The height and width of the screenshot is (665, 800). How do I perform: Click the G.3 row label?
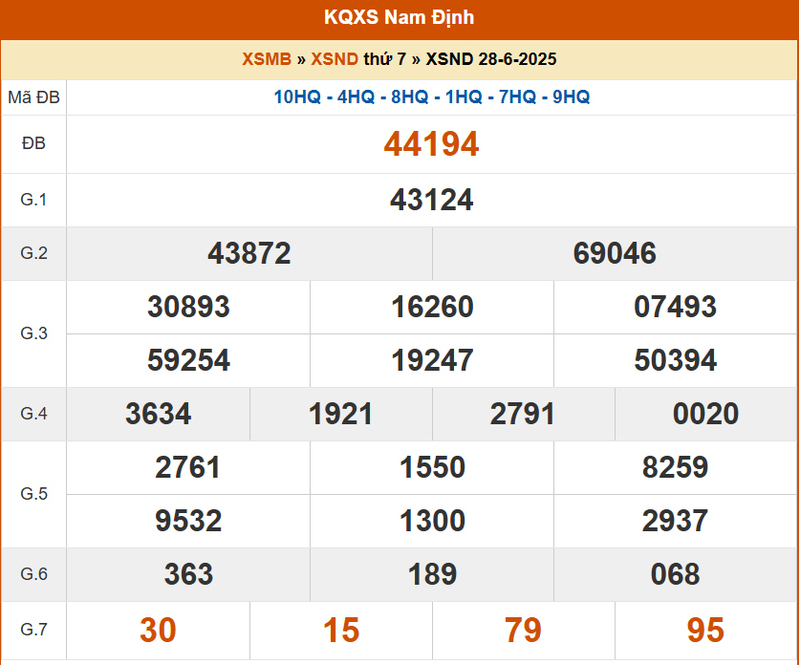tap(34, 333)
